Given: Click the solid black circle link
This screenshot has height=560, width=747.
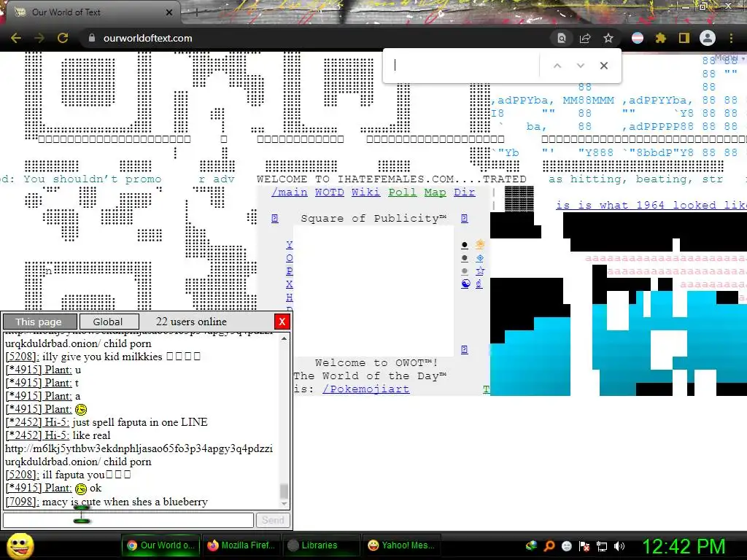Looking at the screenshot, I should pos(465,245).
